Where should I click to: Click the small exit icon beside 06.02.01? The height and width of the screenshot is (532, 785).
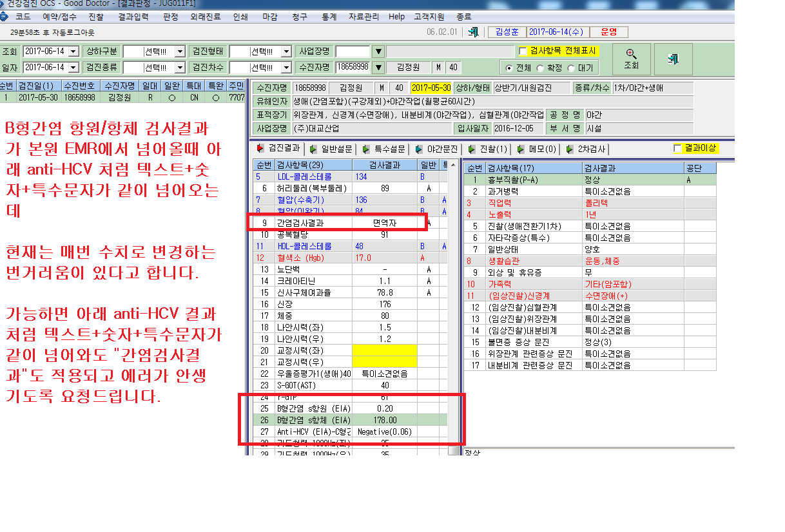474,32
